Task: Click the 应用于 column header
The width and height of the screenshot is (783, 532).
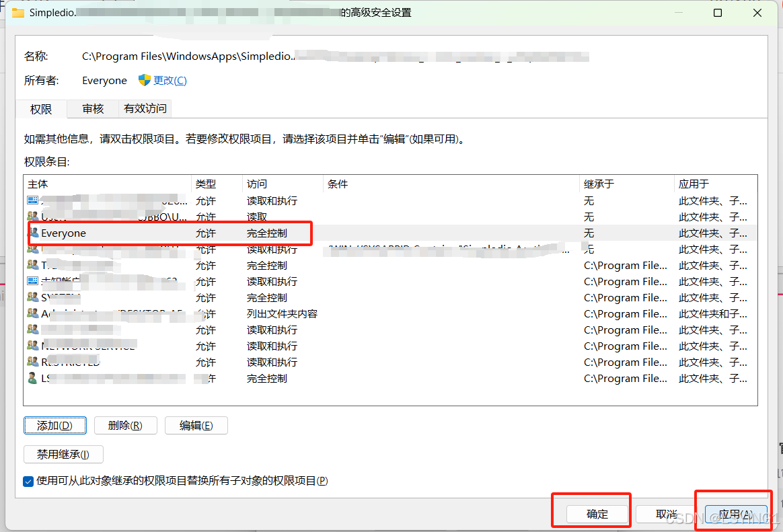Action: [x=716, y=184]
